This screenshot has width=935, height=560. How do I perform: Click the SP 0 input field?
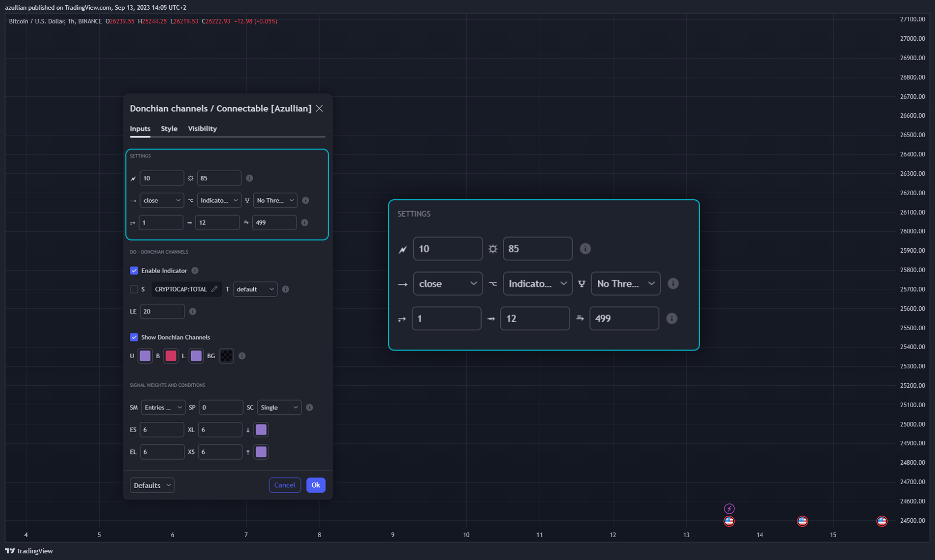point(221,408)
